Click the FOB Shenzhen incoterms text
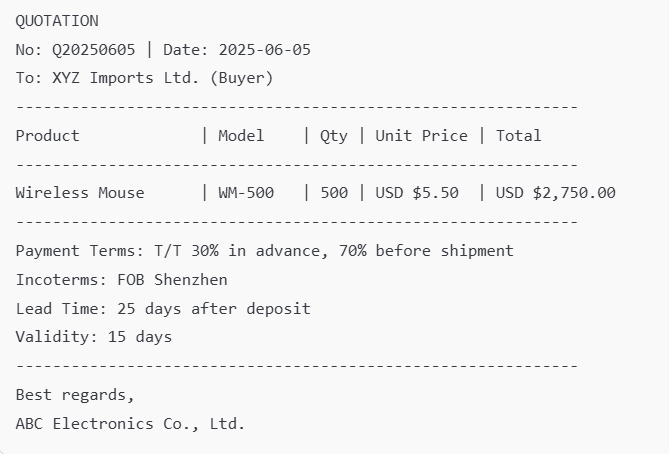 pos(172,280)
